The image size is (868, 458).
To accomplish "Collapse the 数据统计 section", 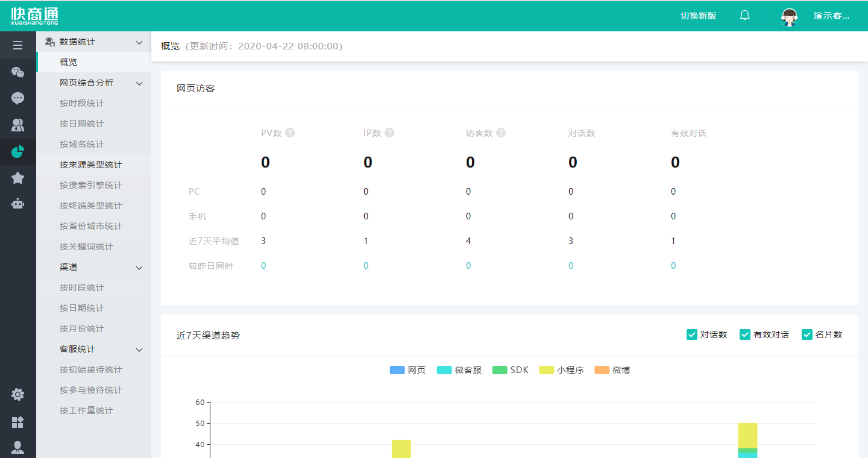I will [139, 42].
